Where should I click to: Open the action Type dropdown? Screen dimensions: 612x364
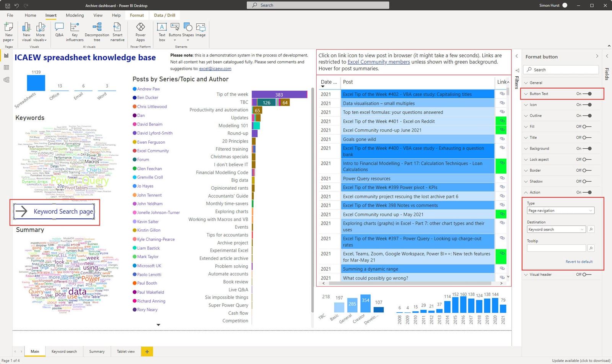pos(560,211)
